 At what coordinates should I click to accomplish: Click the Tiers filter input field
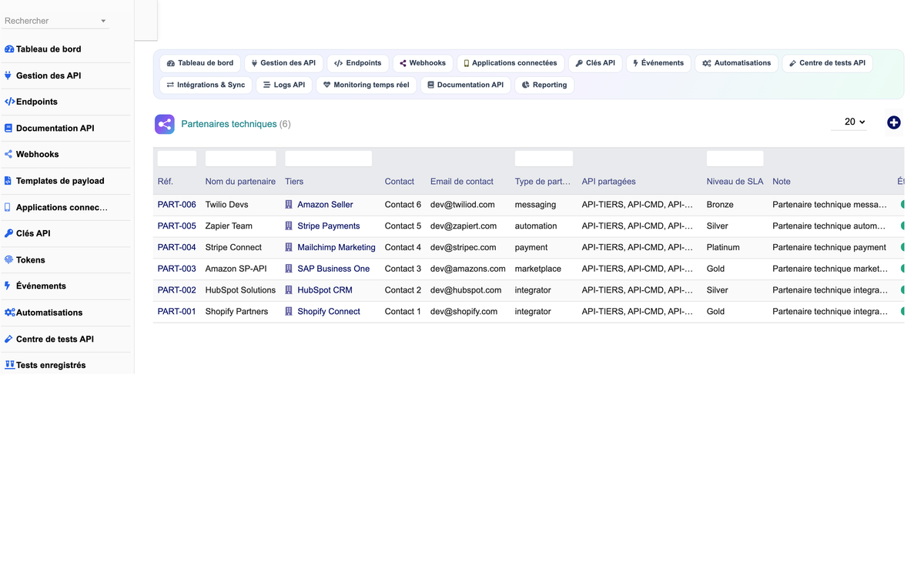pos(328,159)
